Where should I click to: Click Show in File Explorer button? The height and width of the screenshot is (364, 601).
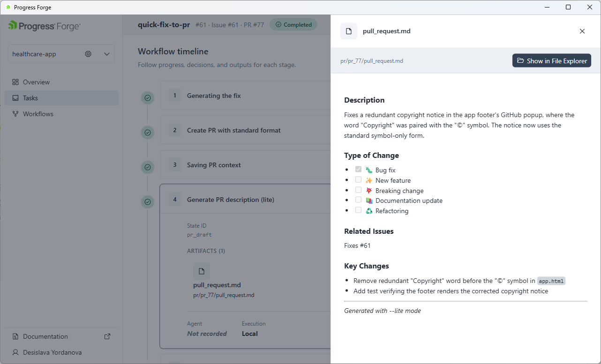pos(552,61)
